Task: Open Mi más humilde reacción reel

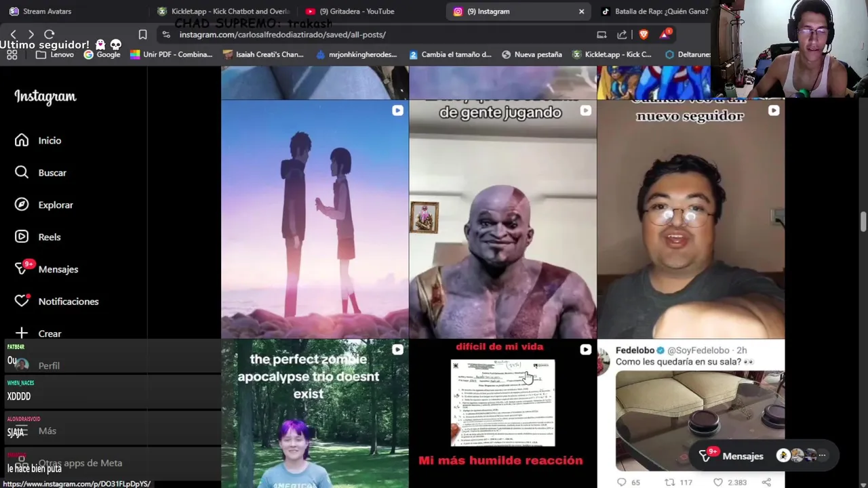Action: click(502, 413)
